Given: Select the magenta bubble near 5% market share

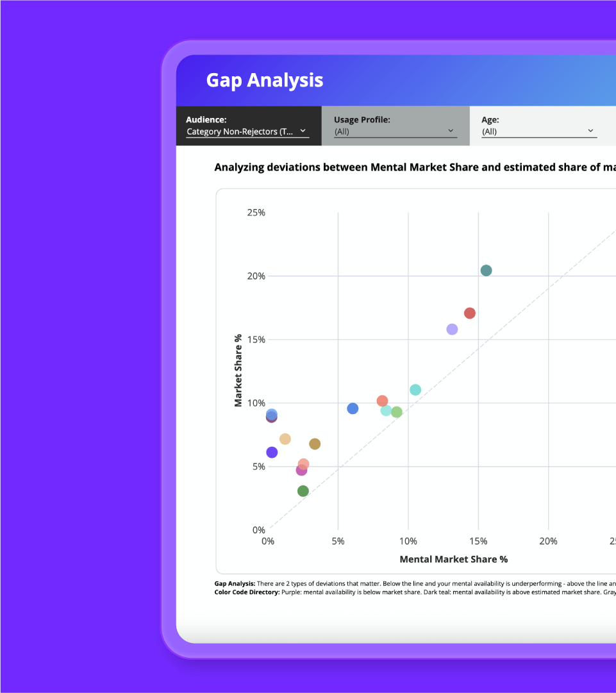Looking at the screenshot, I should 301,470.
